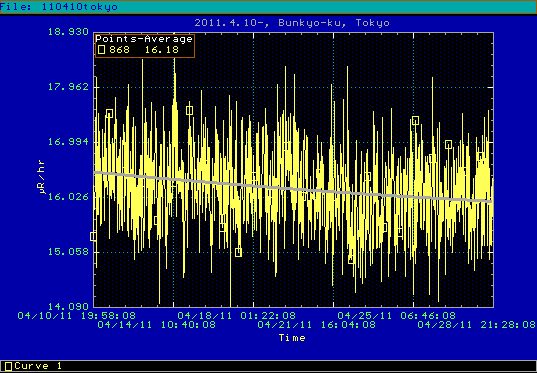
Task: Click the Points-Average legend box
Action: [144, 46]
